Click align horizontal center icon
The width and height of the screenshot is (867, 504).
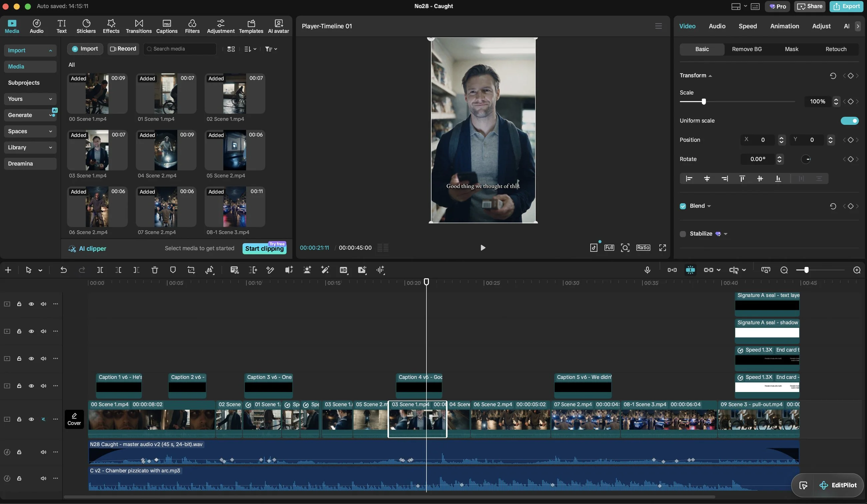pos(707,179)
